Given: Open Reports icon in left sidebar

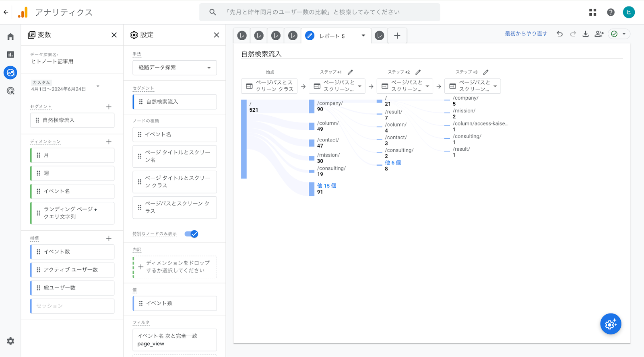Looking at the screenshot, I should tap(10, 55).
